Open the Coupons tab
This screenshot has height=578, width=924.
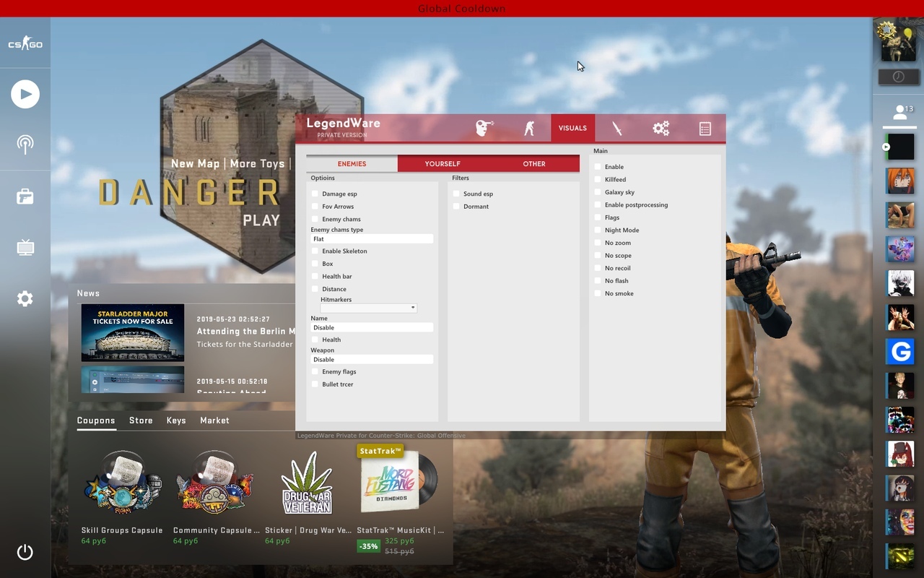coord(96,420)
